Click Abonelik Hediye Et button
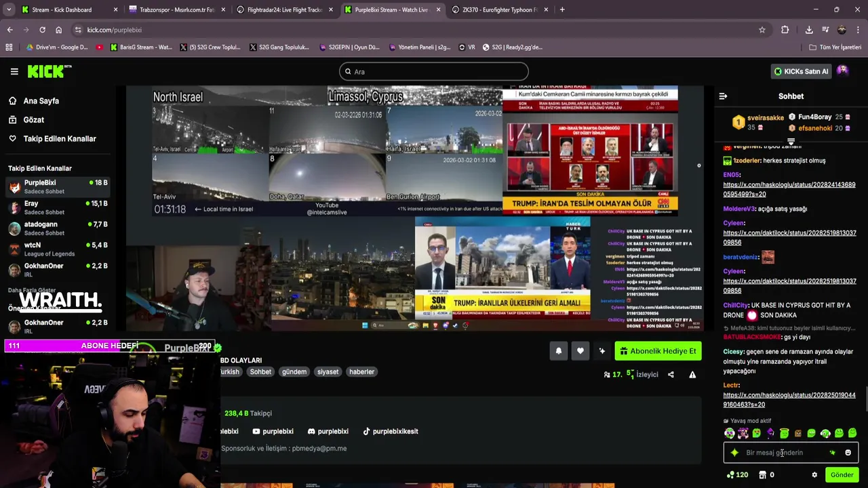The image size is (868, 488). tap(658, 351)
